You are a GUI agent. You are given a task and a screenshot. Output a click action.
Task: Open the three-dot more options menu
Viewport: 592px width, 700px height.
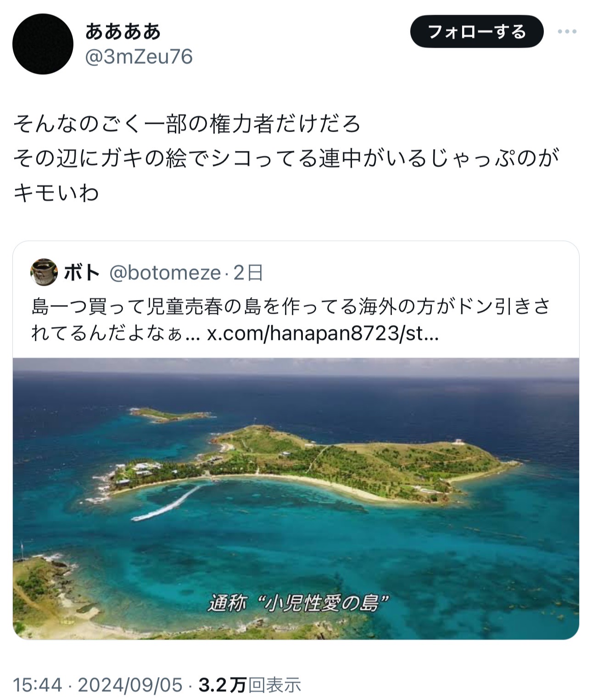(x=567, y=32)
